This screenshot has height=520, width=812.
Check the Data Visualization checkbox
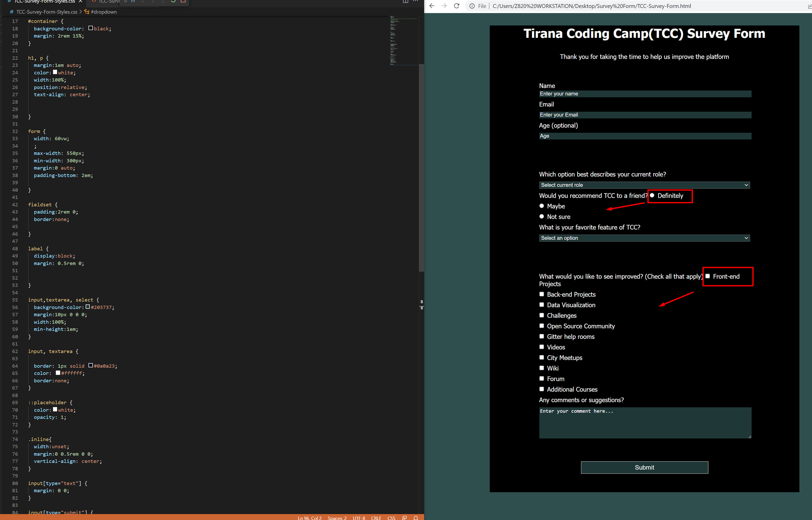click(x=542, y=305)
